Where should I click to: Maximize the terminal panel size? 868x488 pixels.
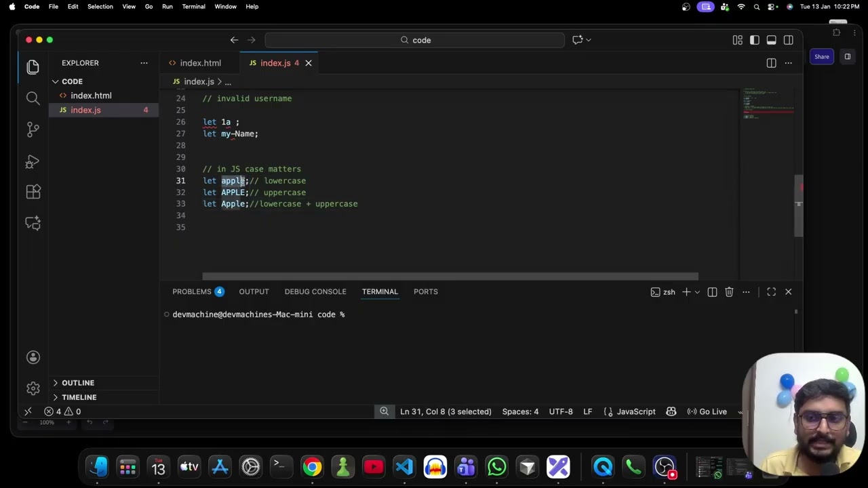771,291
